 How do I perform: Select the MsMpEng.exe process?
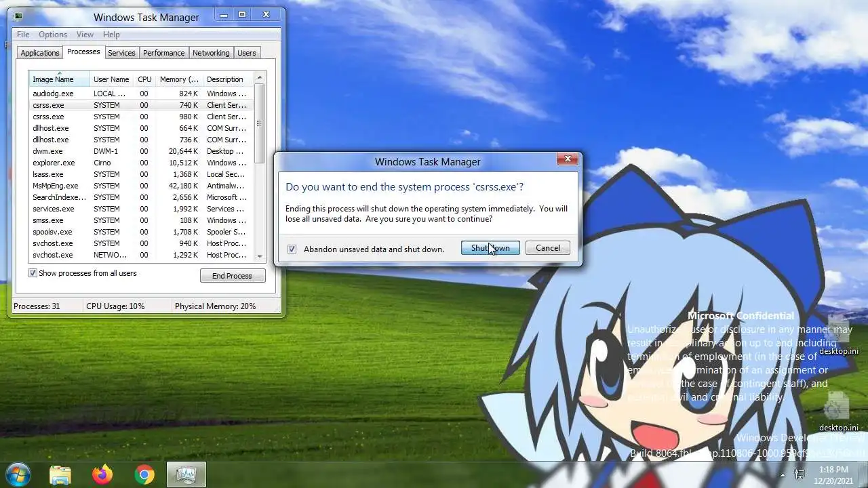[x=141, y=186]
